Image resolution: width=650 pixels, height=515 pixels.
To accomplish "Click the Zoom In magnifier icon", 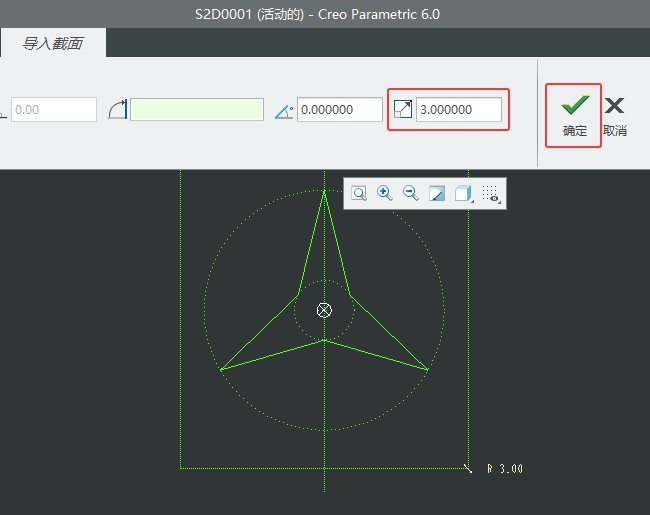I will point(384,193).
